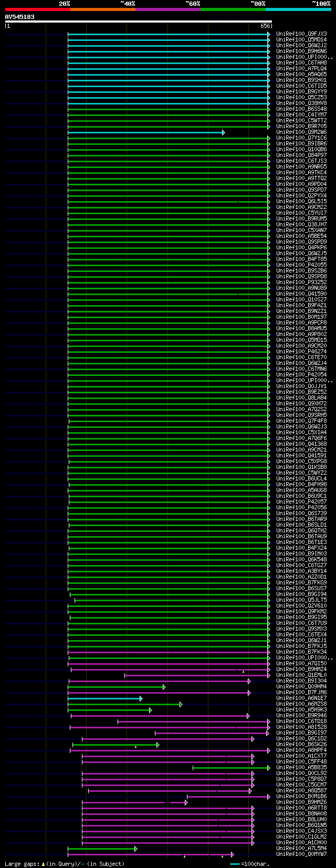Select hit label UniRef100_A8HPF4
The width and height of the screenshot is (336, 868).
click(301, 750)
